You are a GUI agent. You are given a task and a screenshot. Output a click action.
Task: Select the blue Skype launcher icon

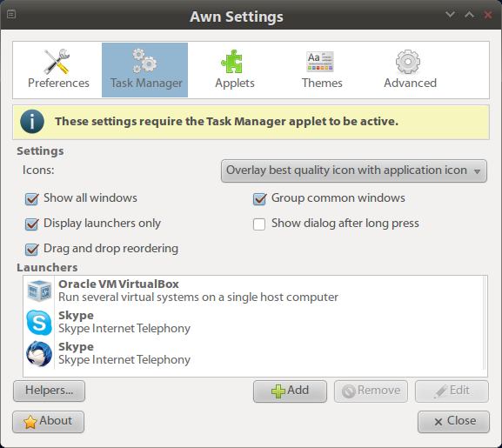tap(39, 322)
